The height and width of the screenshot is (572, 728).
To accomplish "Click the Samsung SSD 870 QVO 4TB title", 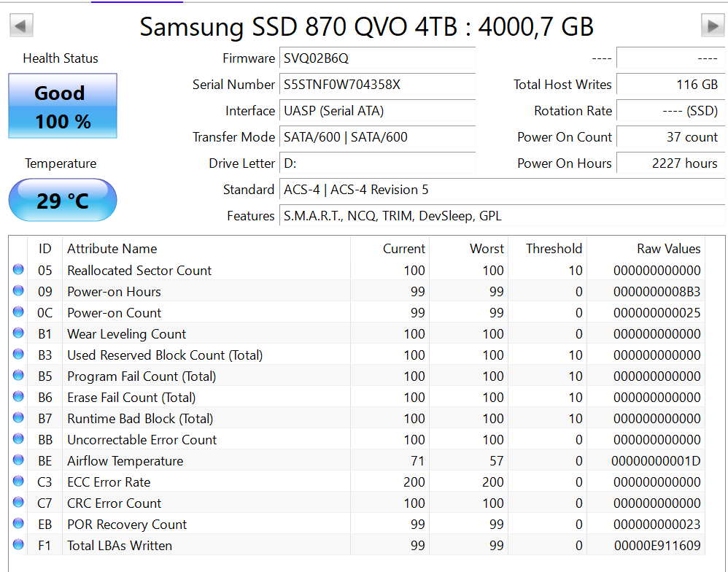I will click(367, 26).
